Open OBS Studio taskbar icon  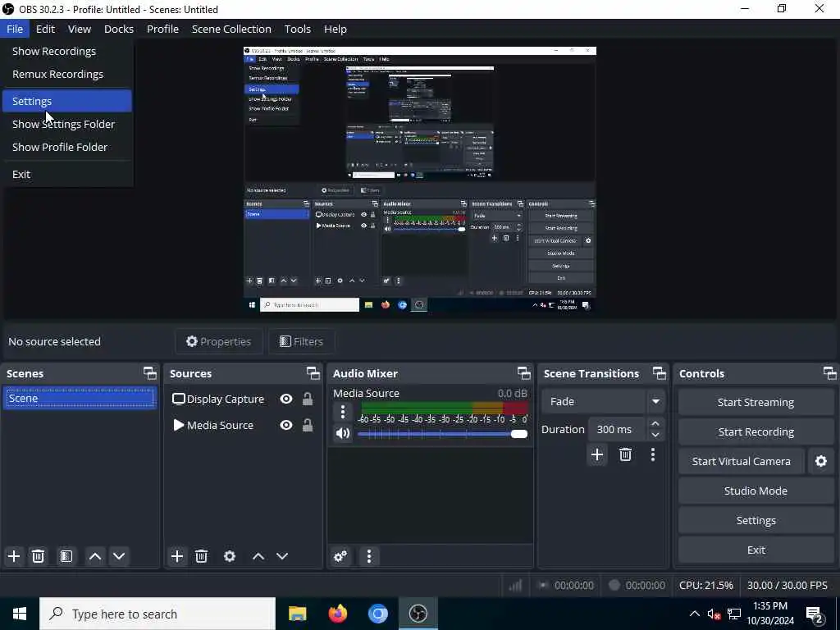point(418,614)
